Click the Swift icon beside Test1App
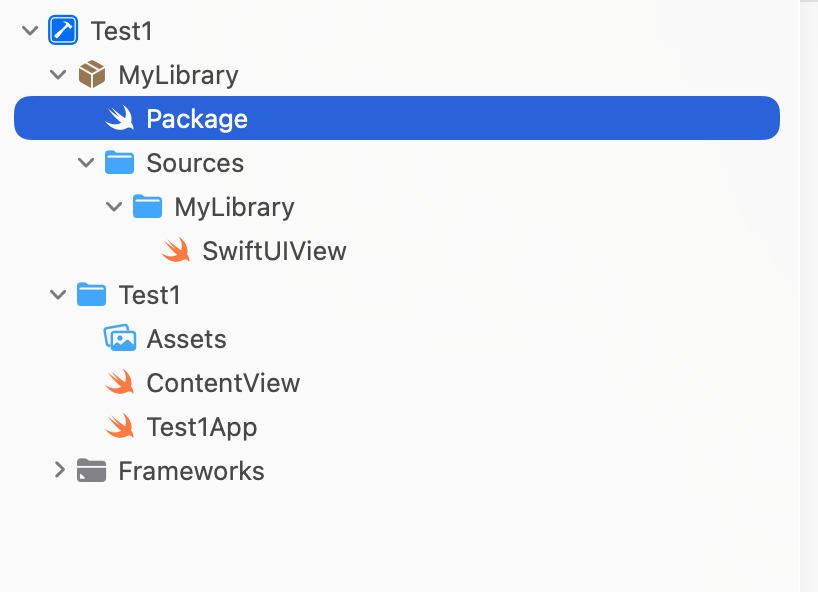Screen dimensions: 818x592 120,427
